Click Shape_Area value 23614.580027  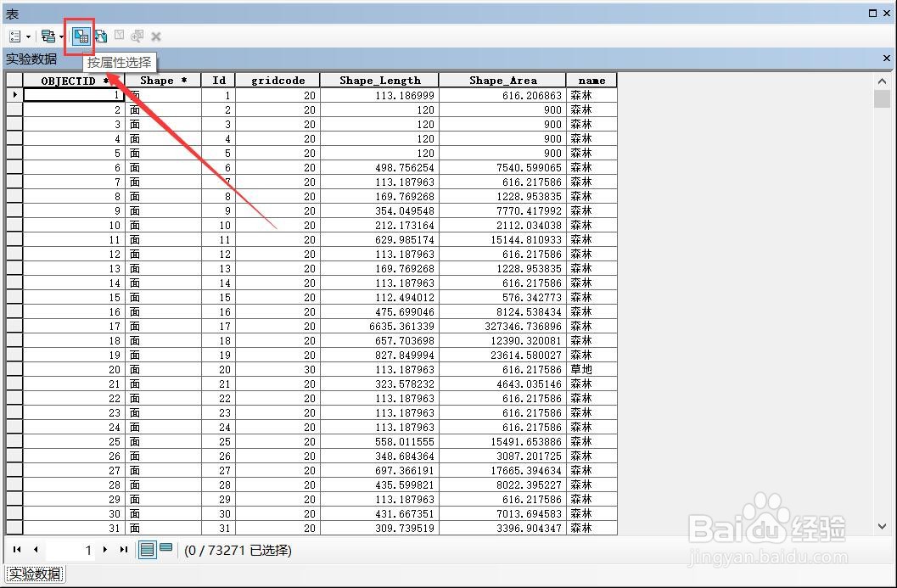pos(503,356)
